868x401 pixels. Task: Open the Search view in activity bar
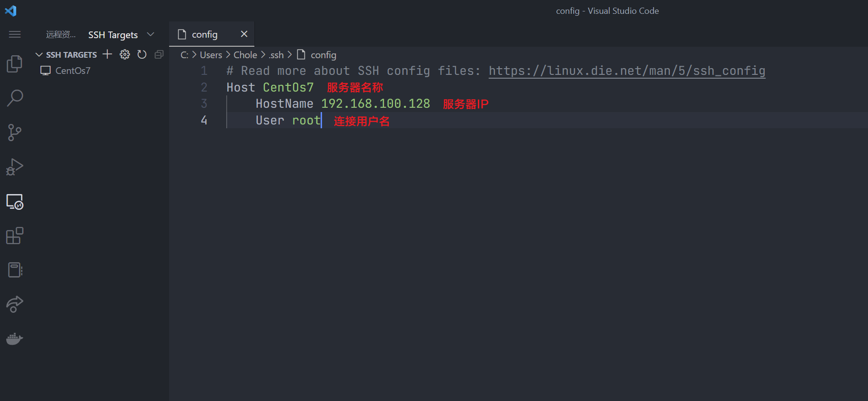(15, 98)
